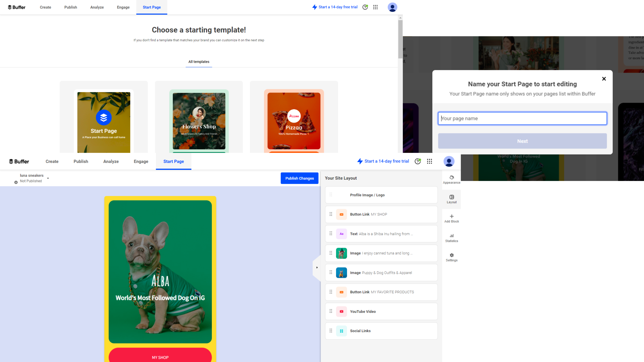
Task: Open the Layout panel
Action: tap(451, 199)
